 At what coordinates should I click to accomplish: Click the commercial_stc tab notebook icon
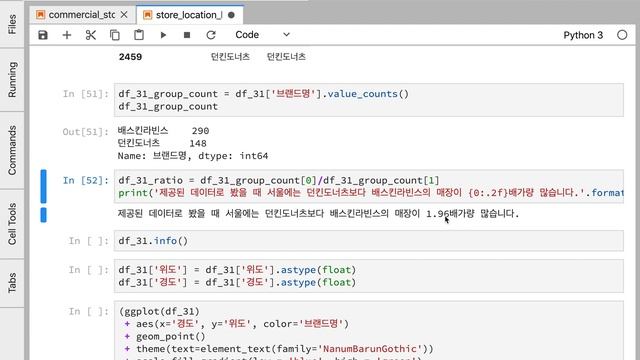point(40,15)
